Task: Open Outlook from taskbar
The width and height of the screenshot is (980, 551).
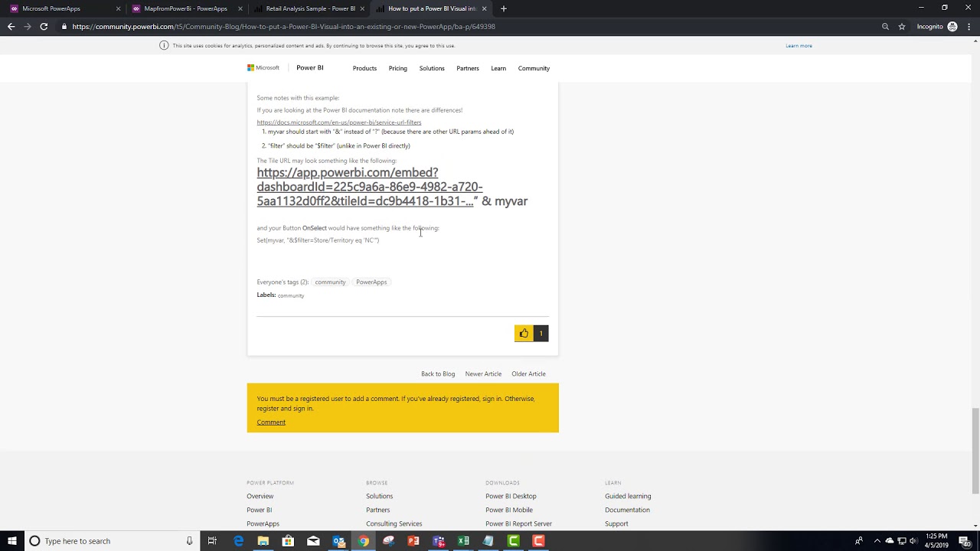Action: (338, 541)
